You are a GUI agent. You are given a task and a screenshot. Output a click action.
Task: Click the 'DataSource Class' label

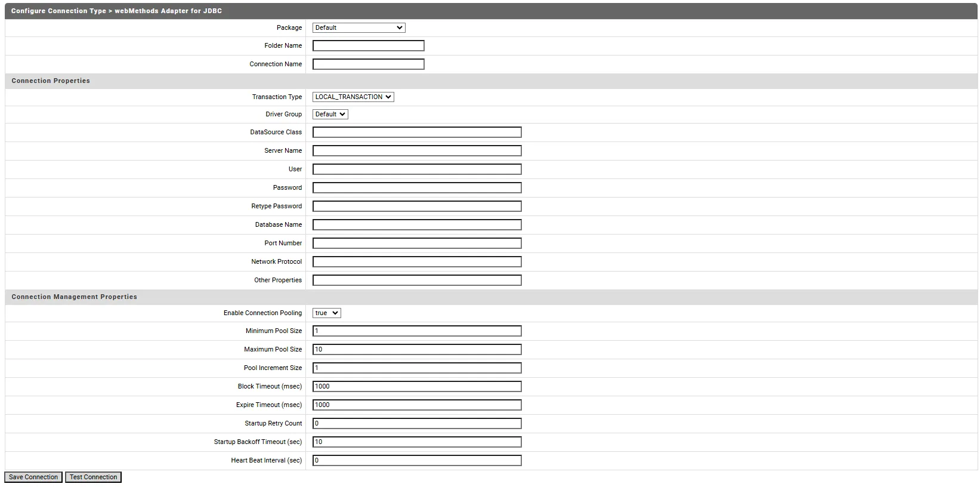(276, 132)
